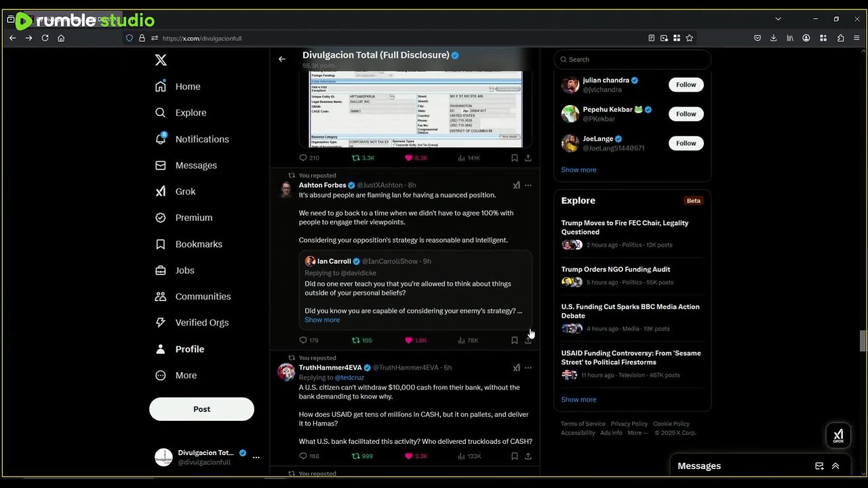Click Grok icon on Ashton Forbes post

(516, 185)
